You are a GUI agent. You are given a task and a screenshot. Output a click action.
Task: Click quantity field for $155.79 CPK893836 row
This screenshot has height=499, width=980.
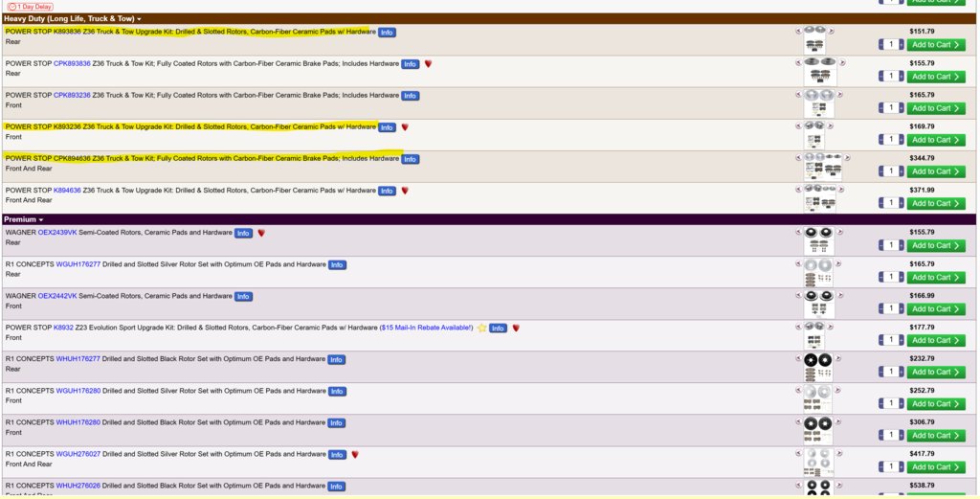pyautogui.click(x=891, y=77)
